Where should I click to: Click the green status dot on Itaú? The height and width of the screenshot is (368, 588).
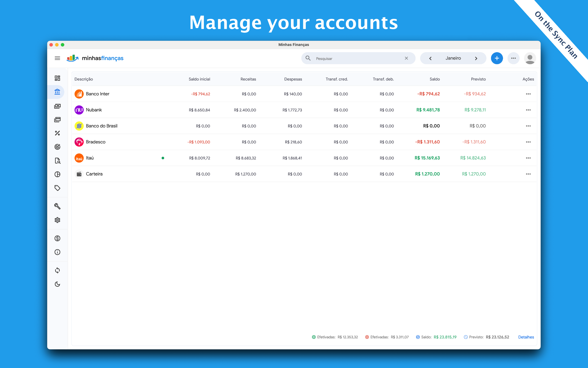[x=163, y=158]
